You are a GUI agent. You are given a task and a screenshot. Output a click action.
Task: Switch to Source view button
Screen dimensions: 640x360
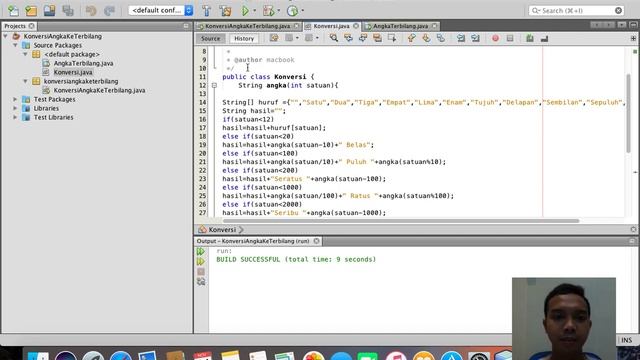pos(210,38)
